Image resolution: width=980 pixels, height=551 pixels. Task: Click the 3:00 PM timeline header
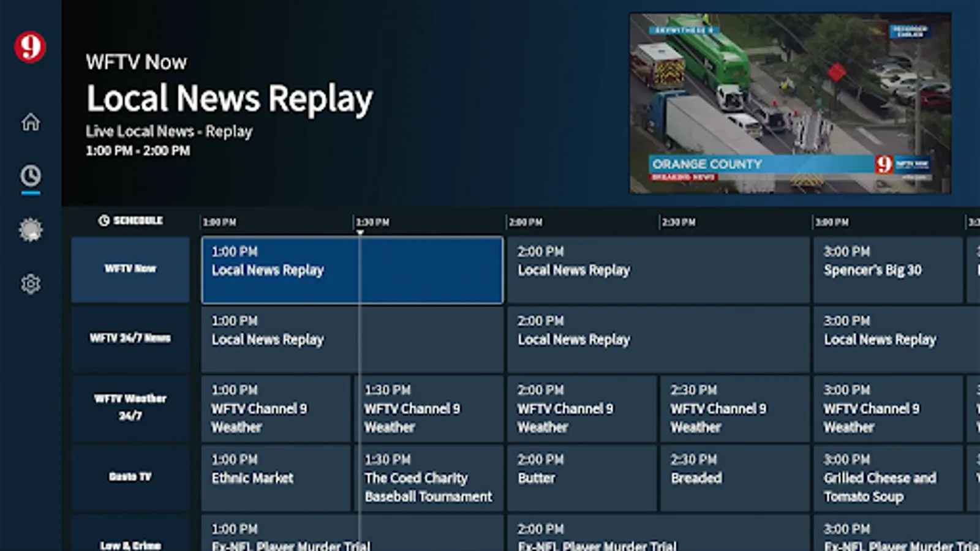[832, 222]
